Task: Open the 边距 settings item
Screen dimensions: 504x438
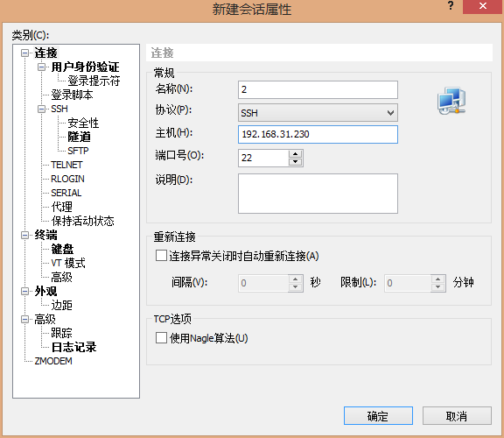Action: [61, 305]
